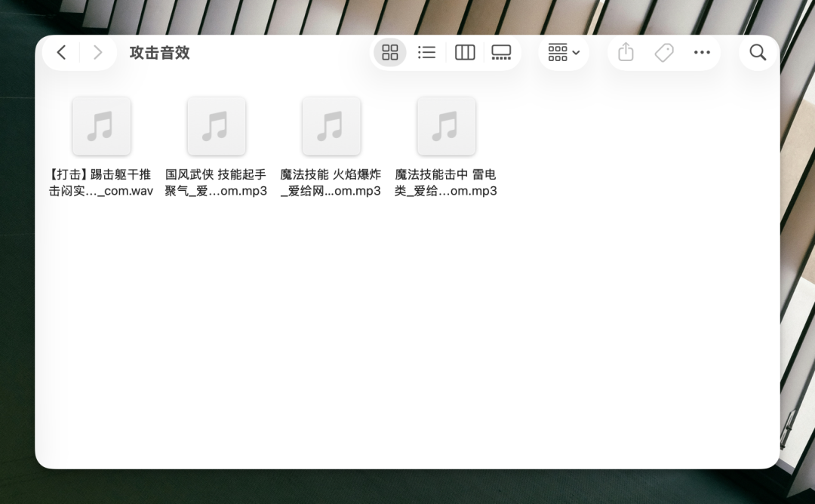Screen dimensions: 815x504
Task: Open the tag editor icon
Action: pos(664,53)
